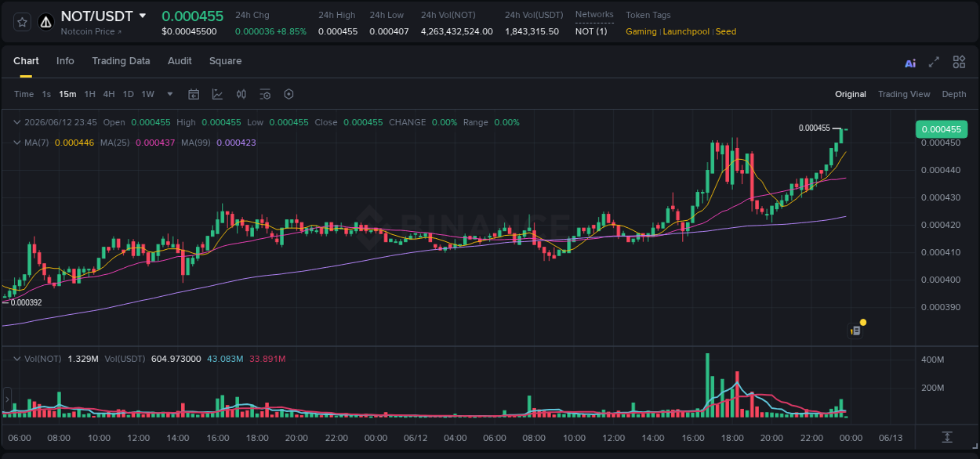Open the NOT/USDT pair selector dropdown

click(x=142, y=16)
